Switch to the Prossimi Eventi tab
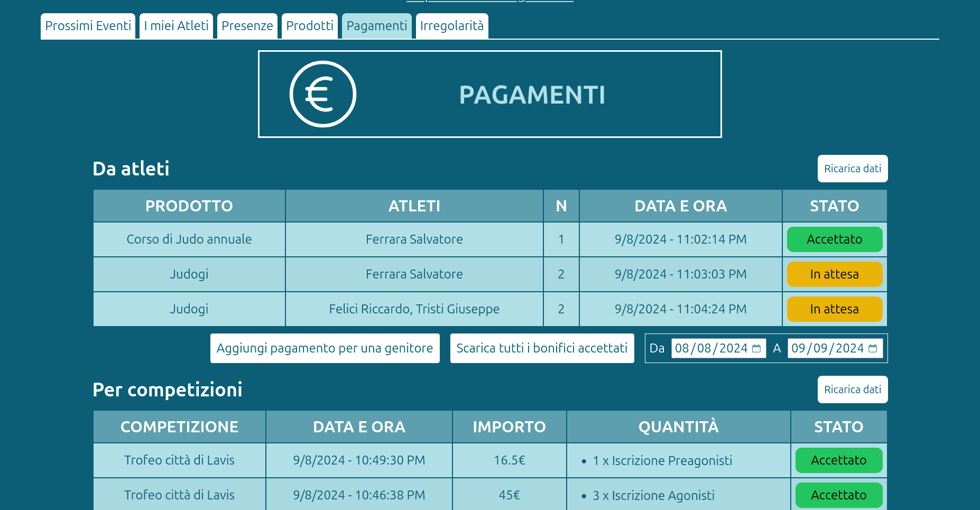This screenshot has height=510, width=980. 88,26
